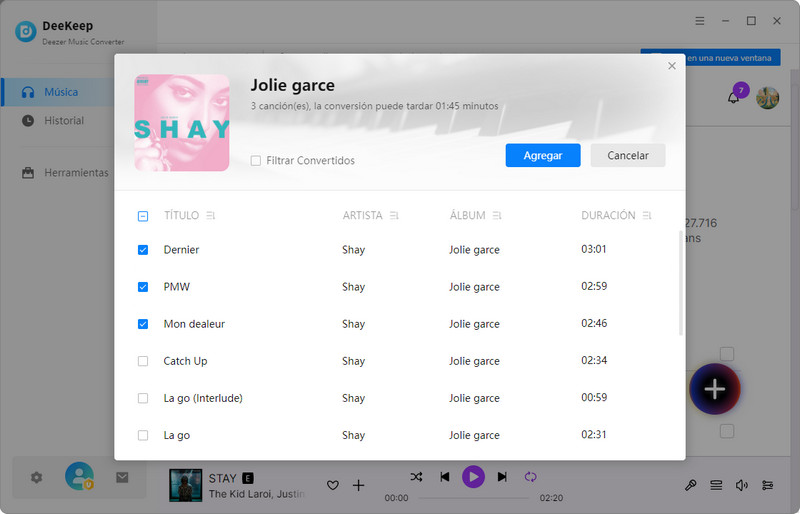Click the round floating plus add button
Screen dimensions: 800x514
pos(715,389)
